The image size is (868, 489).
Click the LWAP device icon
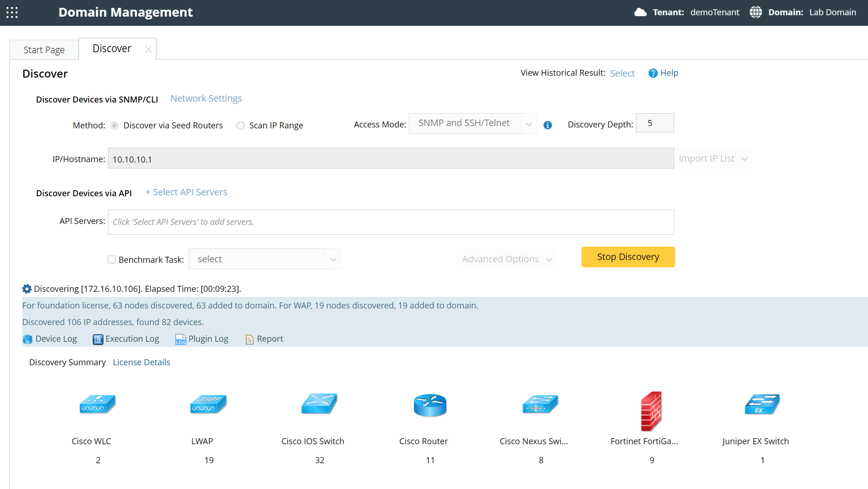(x=208, y=404)
